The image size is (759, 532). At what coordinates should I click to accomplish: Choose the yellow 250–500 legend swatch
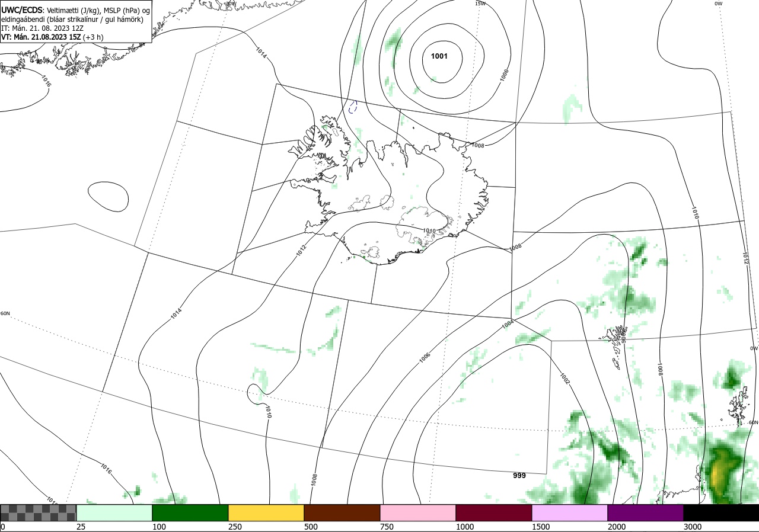click(x=266, y=512)
